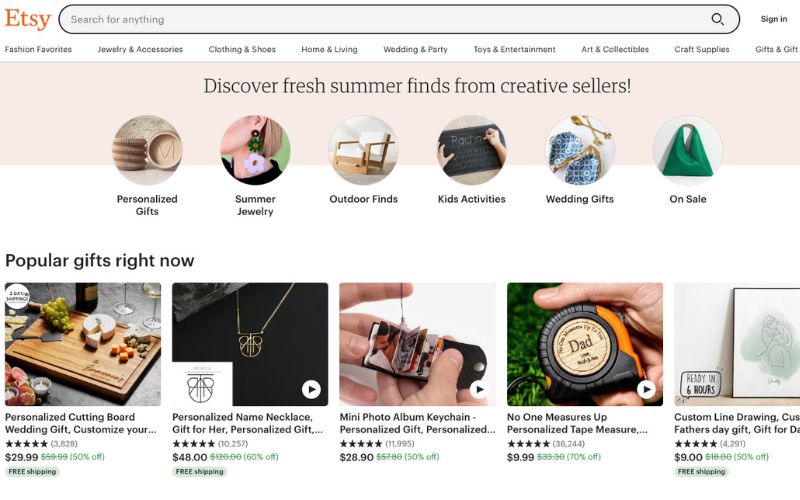This screenshot has width=800, height=500.
Task: Open the Personalized Cutting Board product image
Action: click(x=83, y=344)
